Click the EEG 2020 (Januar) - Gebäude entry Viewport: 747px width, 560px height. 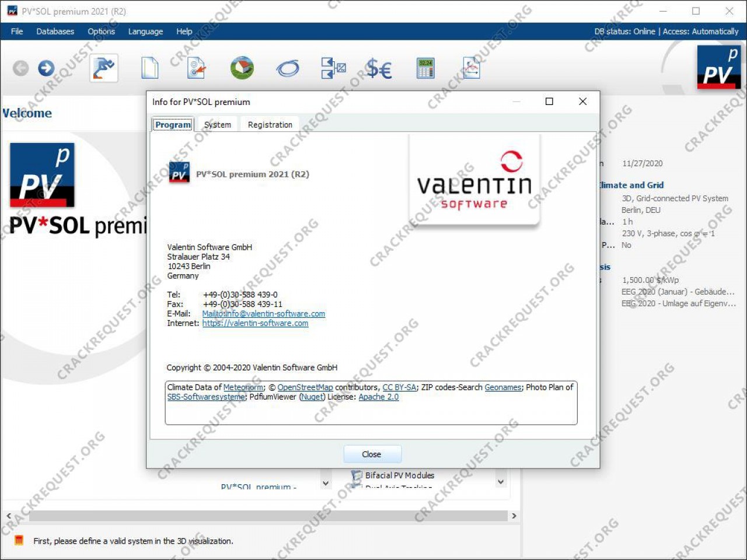678,292
